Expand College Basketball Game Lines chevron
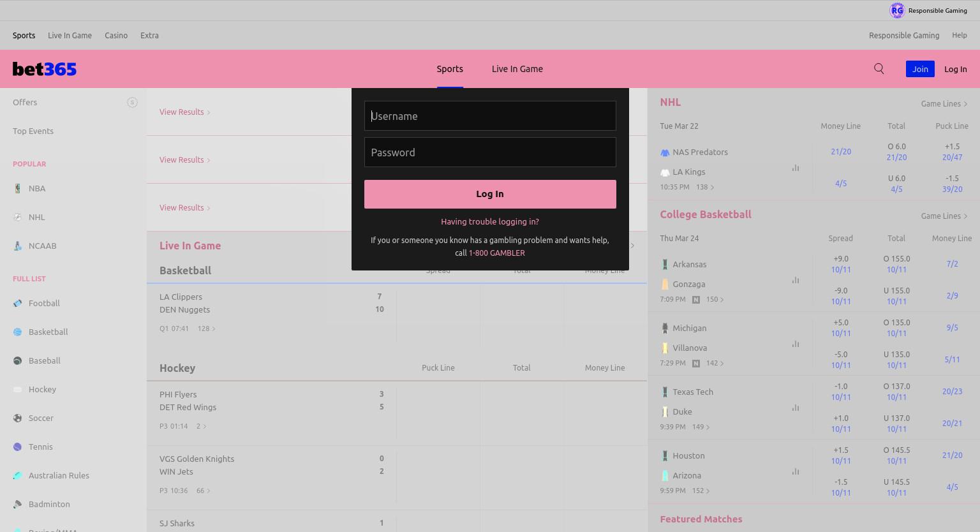 click(x=965, y=216)
